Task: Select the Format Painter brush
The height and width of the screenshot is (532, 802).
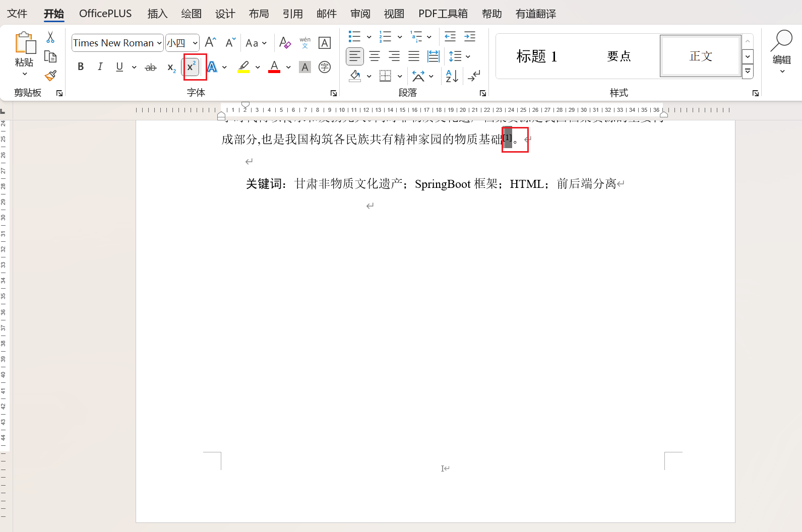Action: pyautogui.click(x=50, y=76)
